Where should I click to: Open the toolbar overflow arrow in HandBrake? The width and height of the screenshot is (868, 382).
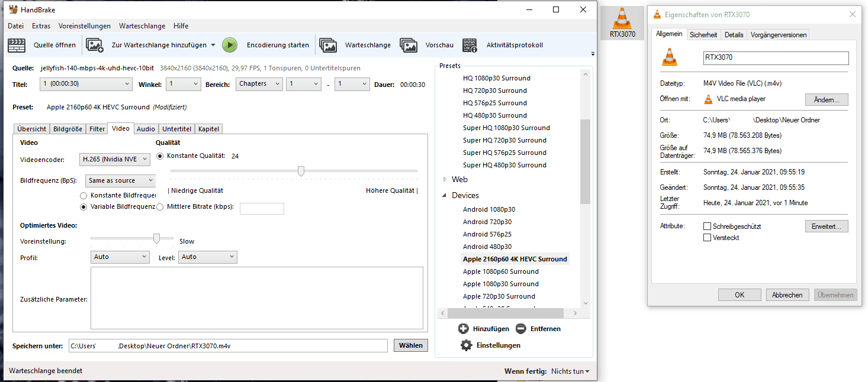click(593, 54)
